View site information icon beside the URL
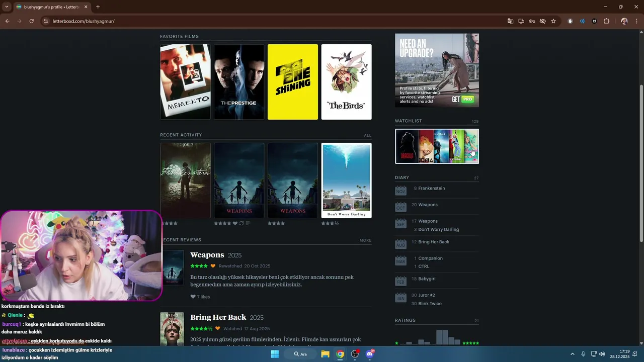This screenshot has height=362, width=644. pos(46,21)
